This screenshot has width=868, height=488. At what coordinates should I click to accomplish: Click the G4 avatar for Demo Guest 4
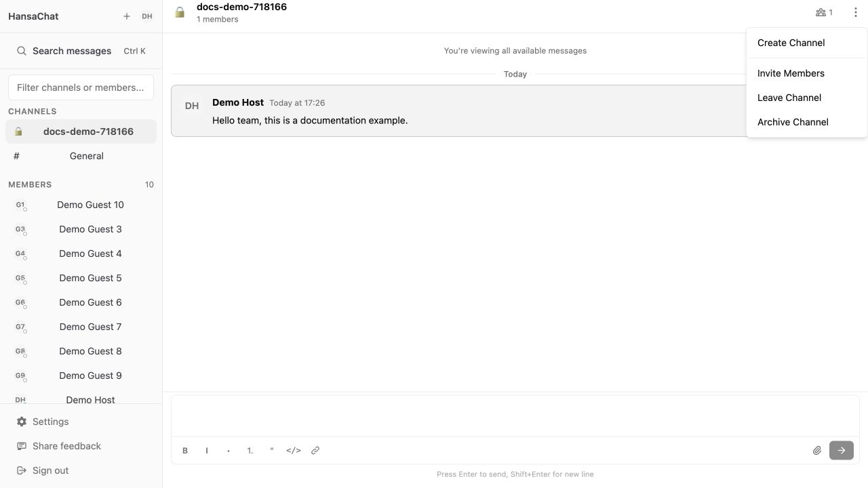pyautogui.click(x=20, y=253)
